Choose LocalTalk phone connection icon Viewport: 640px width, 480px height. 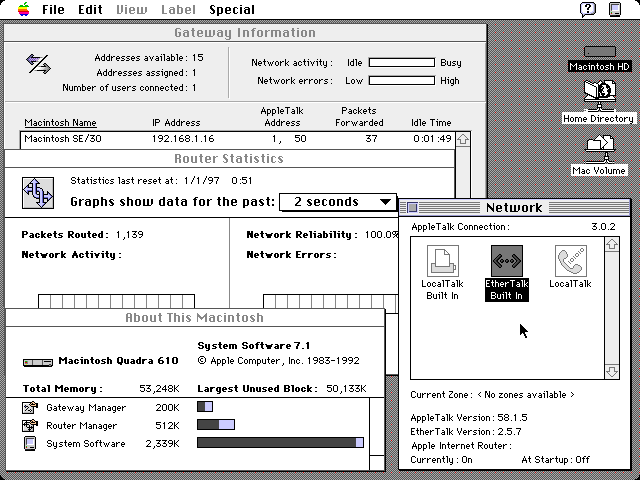(x=571, y=261)
